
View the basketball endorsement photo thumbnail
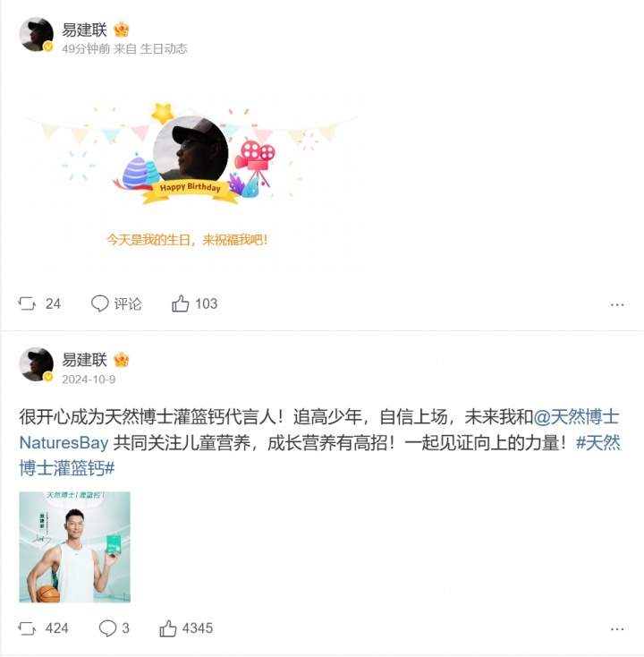click(74, 547)
